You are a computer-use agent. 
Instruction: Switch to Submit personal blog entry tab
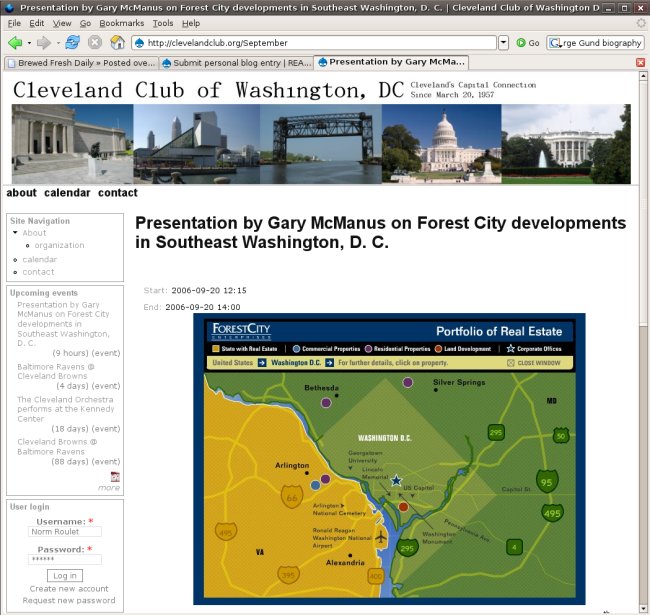click(236, 63)
